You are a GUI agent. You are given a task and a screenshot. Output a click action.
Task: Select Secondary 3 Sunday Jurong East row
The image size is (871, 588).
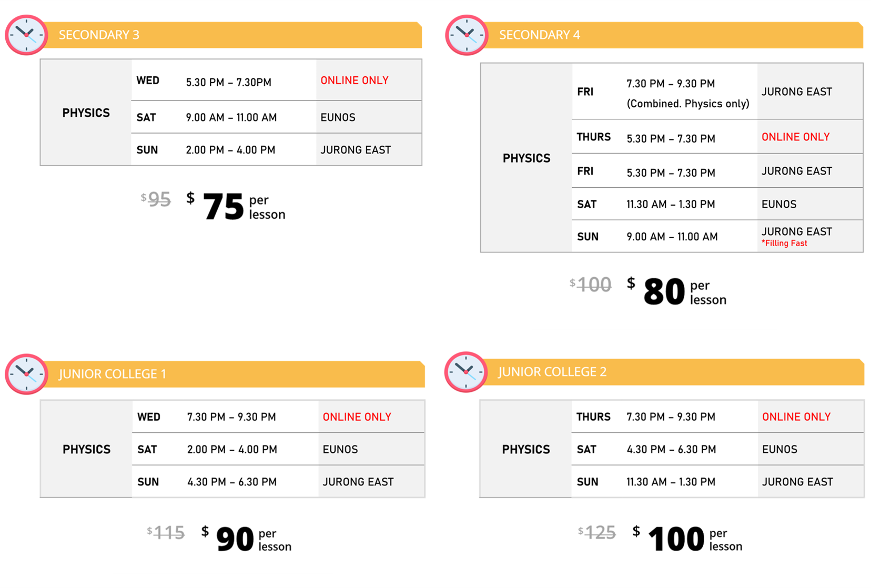[277, 150]
